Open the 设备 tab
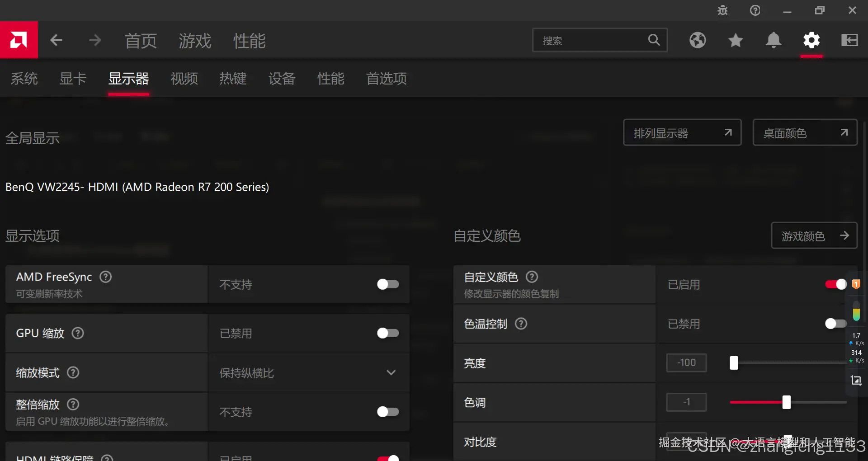Screen dimensions: 868x461 tap(282, 79)
